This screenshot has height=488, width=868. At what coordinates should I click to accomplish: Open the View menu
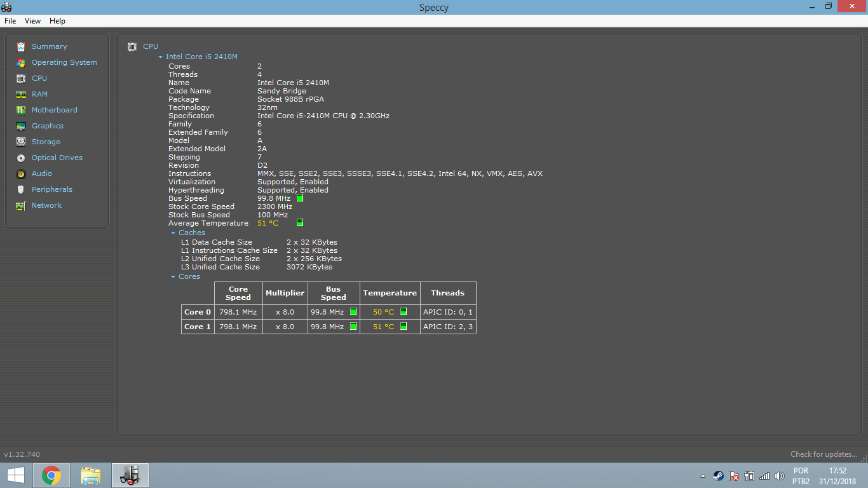[33, 21]
